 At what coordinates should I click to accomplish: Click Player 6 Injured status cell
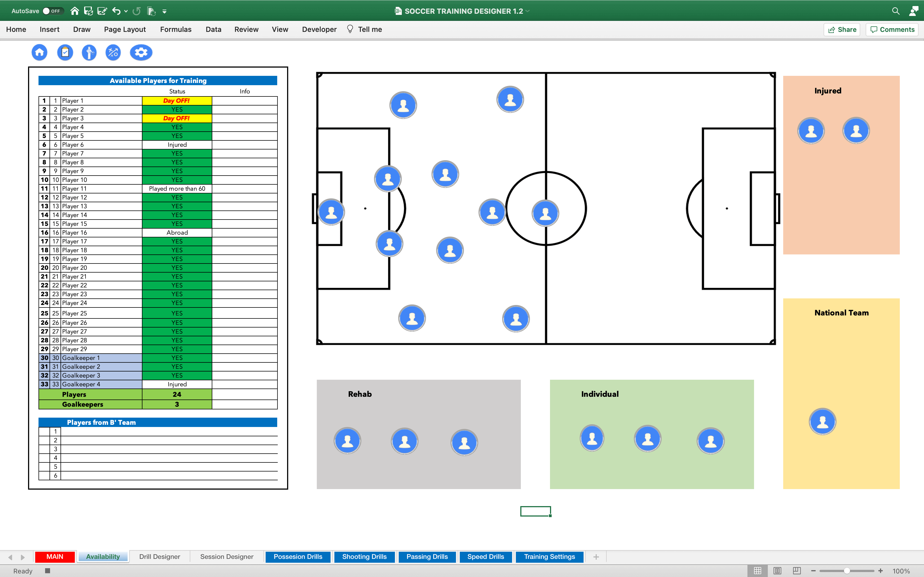(177, 145)
